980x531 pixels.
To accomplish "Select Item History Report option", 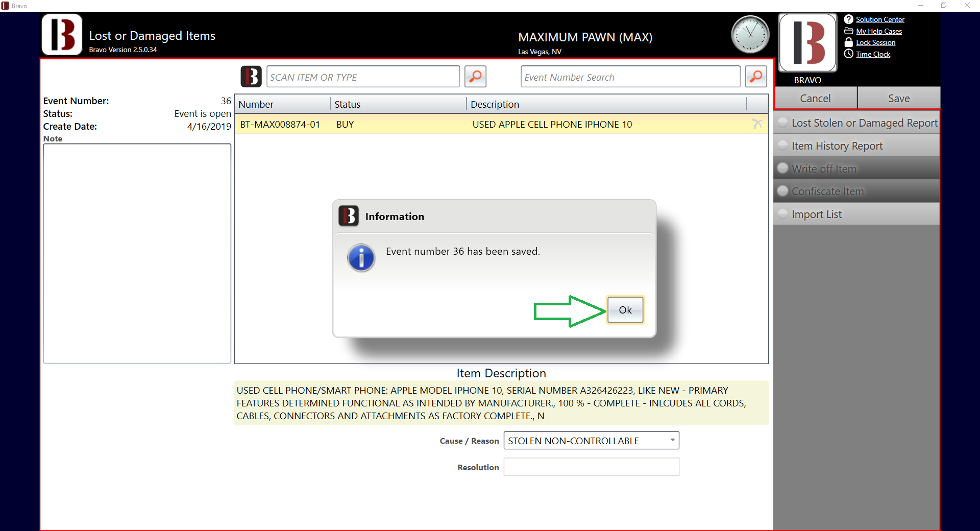I will coord(857,146).
